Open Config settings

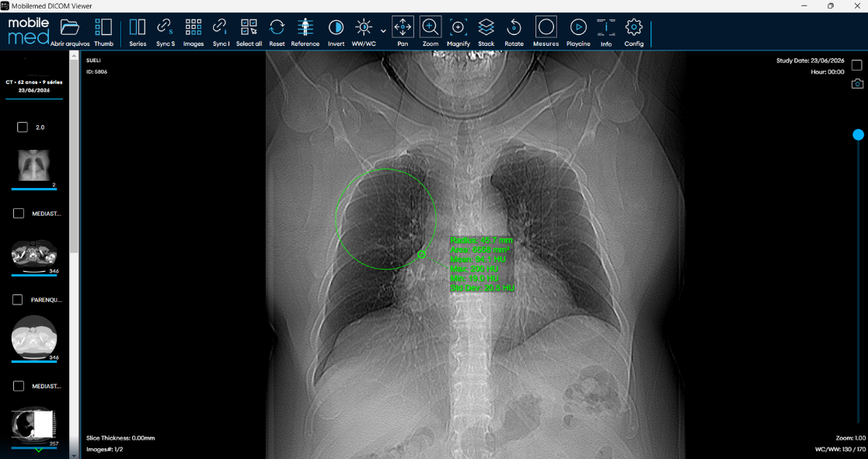634,32
